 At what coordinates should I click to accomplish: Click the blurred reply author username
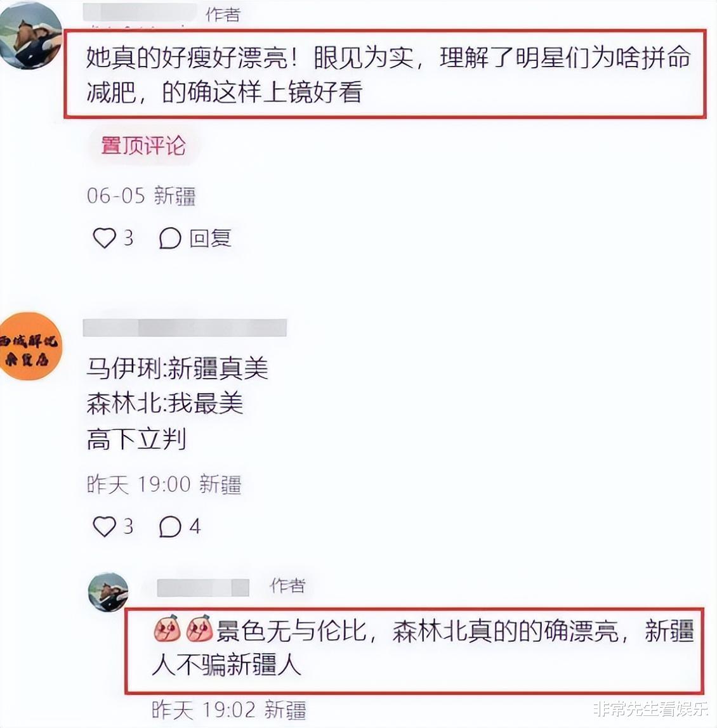[x=203, y=587]
